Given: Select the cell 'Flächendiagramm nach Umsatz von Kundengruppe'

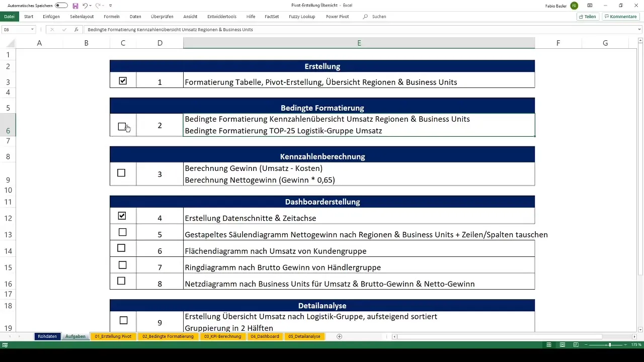Looking at the screenshot, I should pyautogui.click(x=359, y=248).
